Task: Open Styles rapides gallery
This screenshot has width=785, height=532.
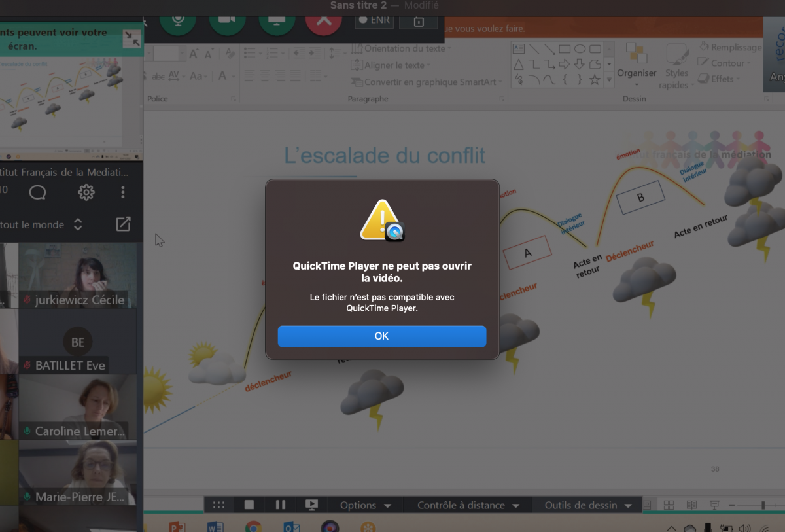Action: (x=676, y=67)
